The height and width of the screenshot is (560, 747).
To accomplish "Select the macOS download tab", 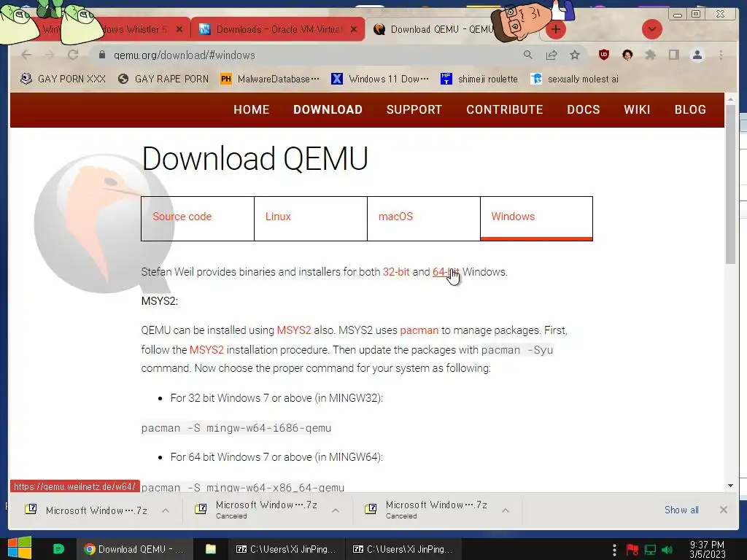I will (x=424, y=219).
